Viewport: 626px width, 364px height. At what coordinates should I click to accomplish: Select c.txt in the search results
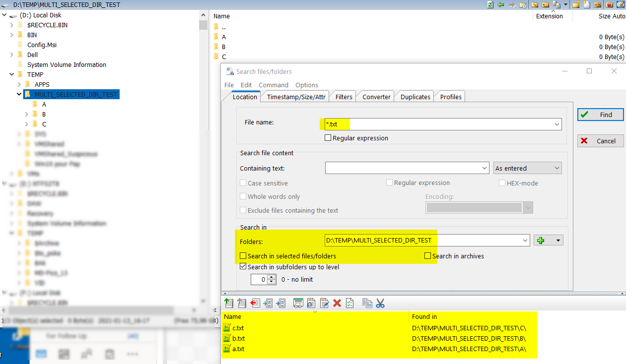238,328
